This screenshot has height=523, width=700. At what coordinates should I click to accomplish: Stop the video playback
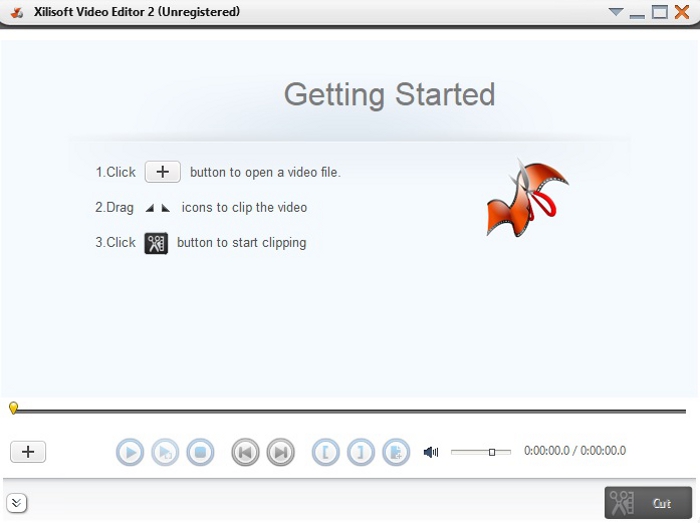200,452
